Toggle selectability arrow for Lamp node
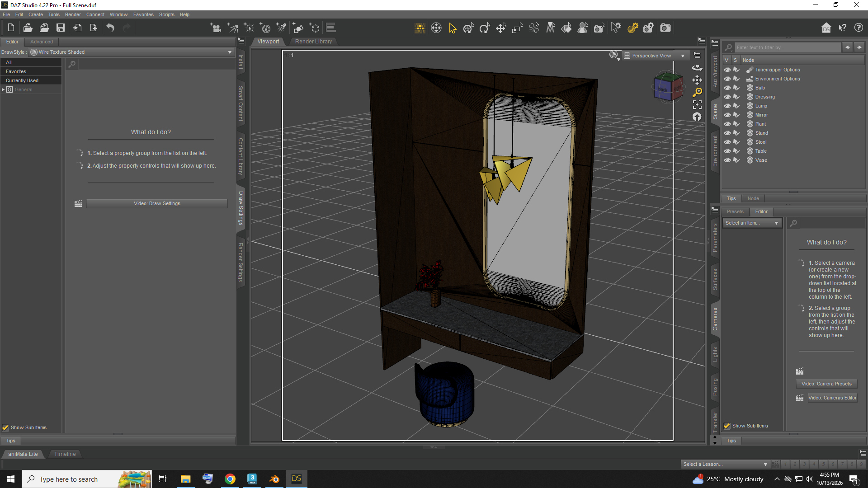This screenshot has height=488, width=868. tap(736, 106)
